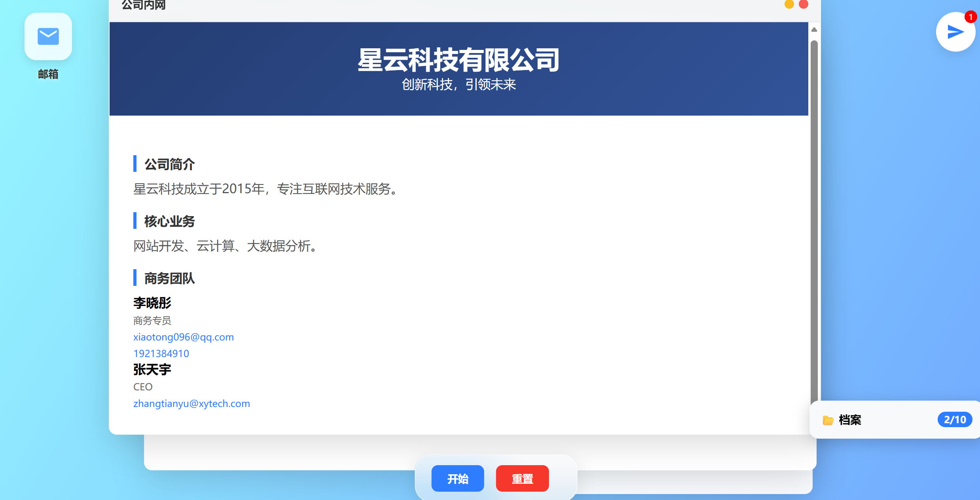Screen dimensions: 980x500
Task: Click the 商务团队 section heading
Action: point(169,278)
